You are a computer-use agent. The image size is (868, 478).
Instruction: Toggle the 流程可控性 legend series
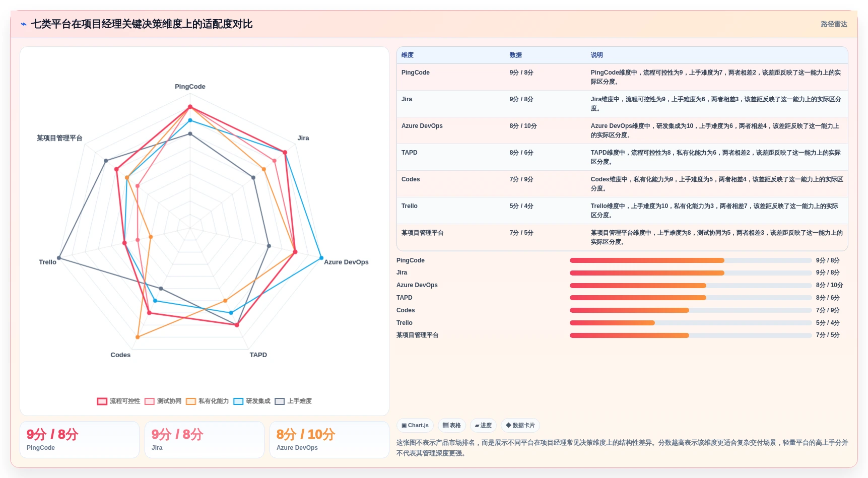click(x=118, y=401)
